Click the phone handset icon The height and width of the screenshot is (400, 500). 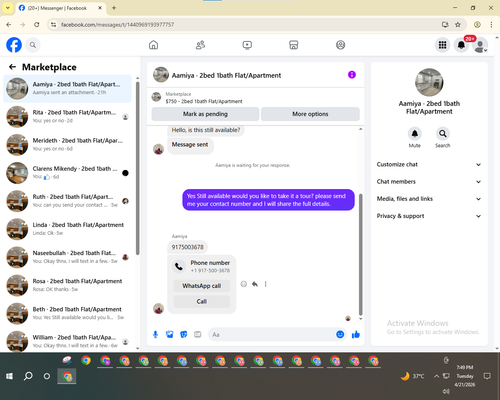179,266
